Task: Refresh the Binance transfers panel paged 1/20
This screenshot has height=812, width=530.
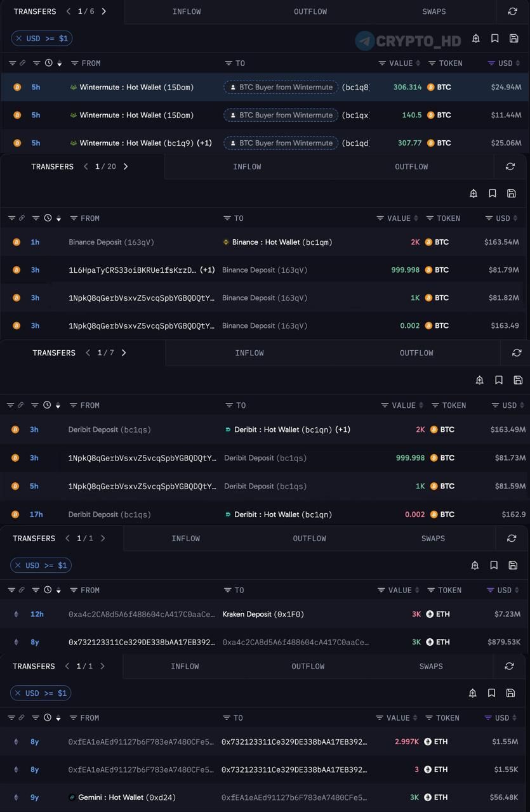Action: pyautogui.click(x=510, y=166)
